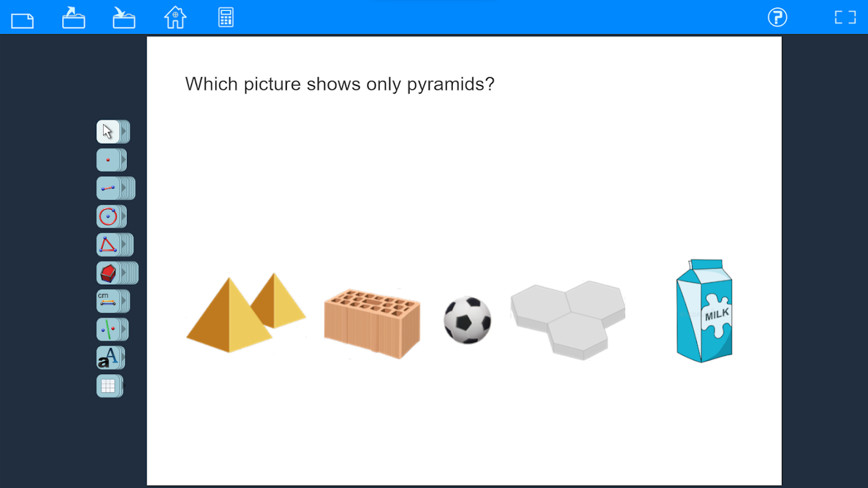
Task: Select the pointer arrow tool
Action: click(108, 132)
